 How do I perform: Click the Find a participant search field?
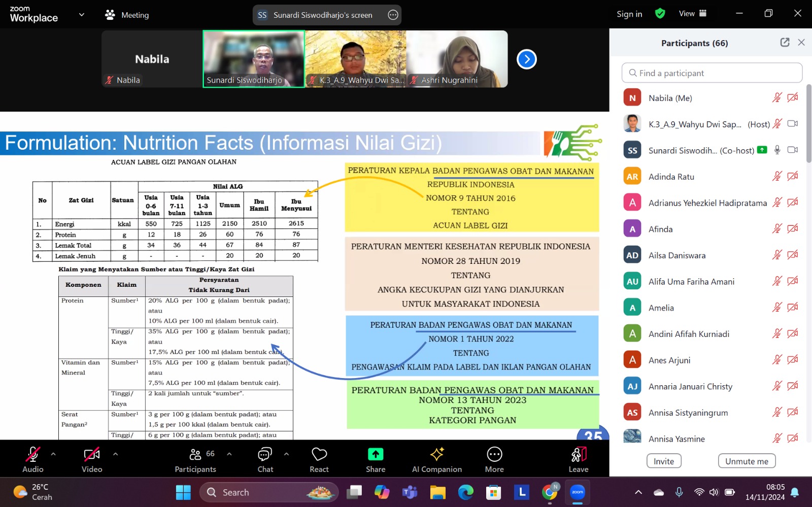click(x=712, y=73)
